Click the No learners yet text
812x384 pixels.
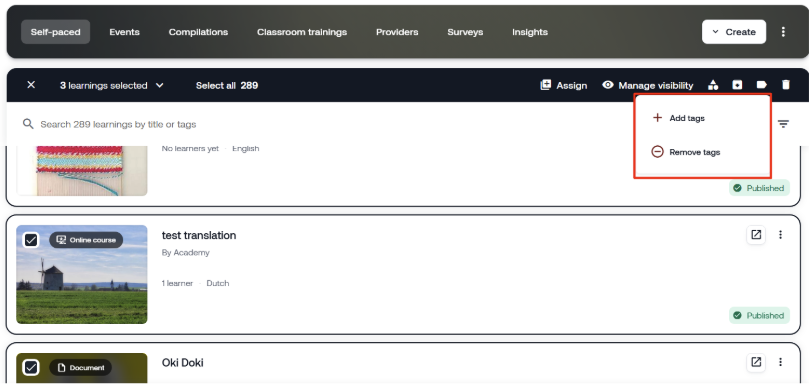pyautogui.click(x=190, y=149)
